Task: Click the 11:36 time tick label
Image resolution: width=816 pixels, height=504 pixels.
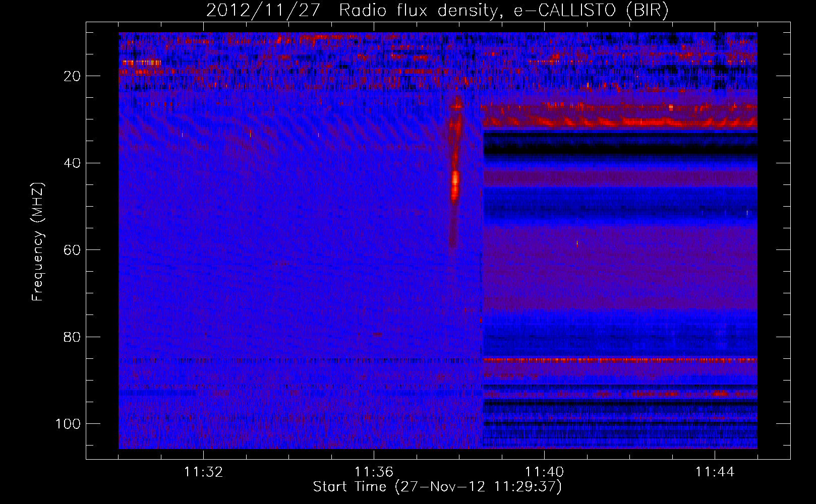Action: 374,472
